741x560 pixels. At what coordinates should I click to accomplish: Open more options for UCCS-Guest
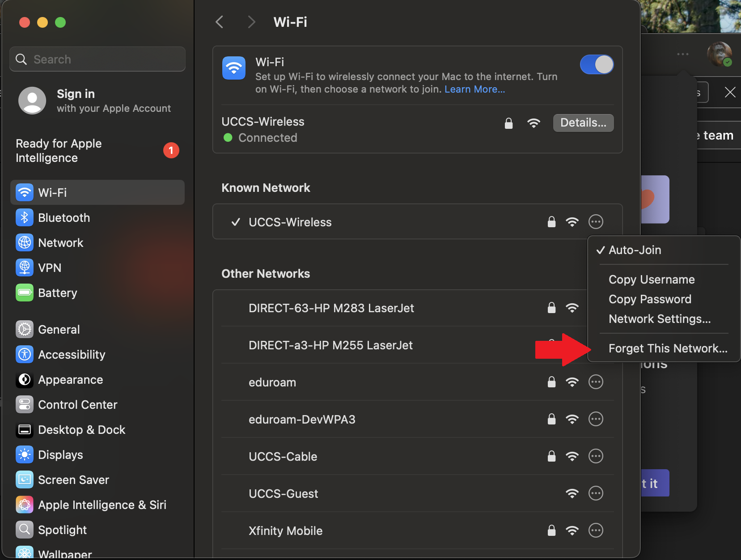click(596, 493)
